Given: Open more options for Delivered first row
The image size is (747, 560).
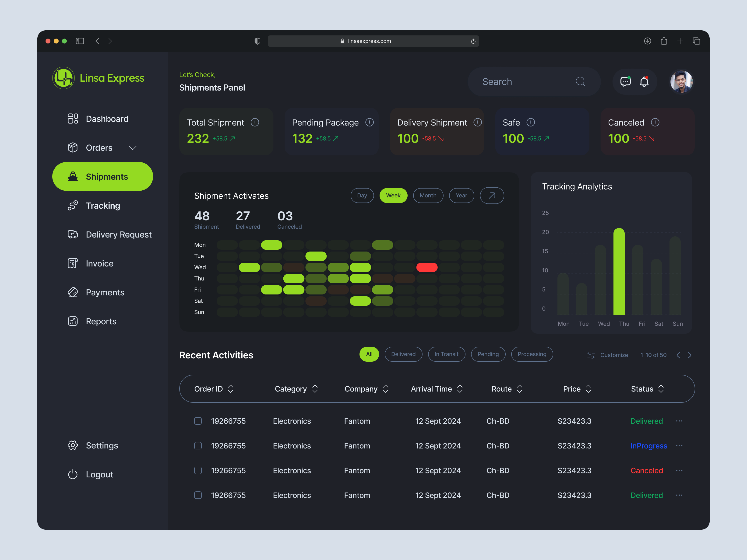Looking at the screenshot, I should (679, 421).
